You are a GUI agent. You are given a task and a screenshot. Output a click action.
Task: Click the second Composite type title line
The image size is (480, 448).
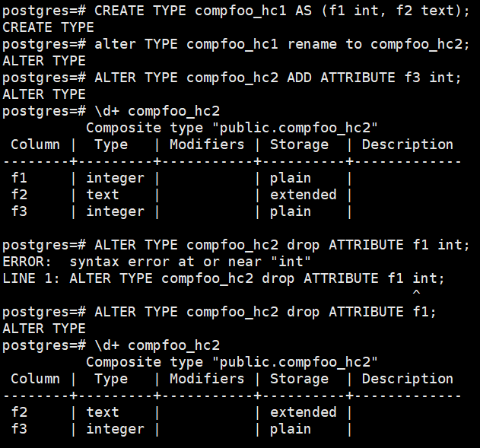point(231,362)
